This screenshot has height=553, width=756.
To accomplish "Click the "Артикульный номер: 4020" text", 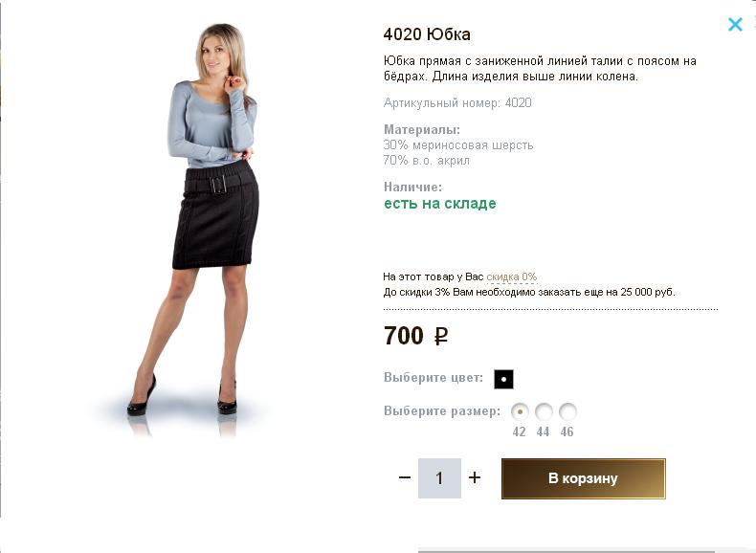I will click(457, 102).
